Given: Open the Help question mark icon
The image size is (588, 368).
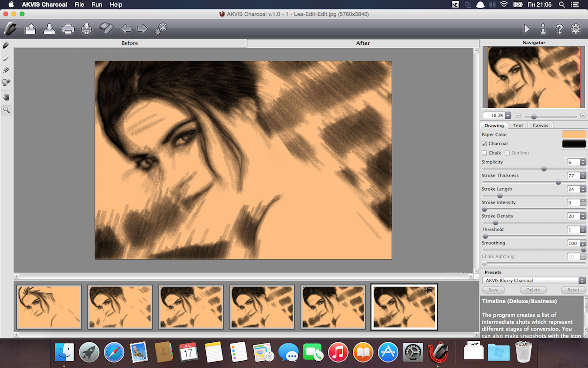Looking at the screenshot, I should [560, 29].
